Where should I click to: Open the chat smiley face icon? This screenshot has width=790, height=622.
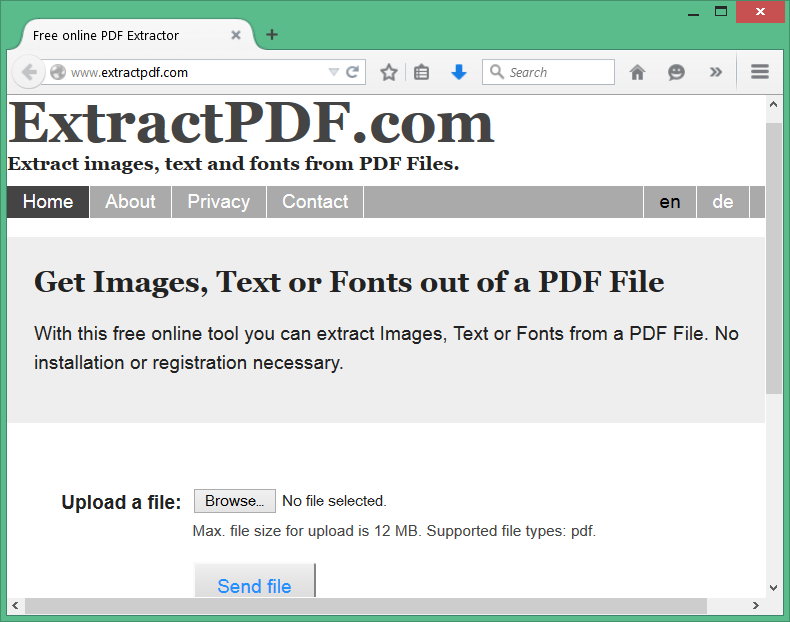[x=676, y=73]
